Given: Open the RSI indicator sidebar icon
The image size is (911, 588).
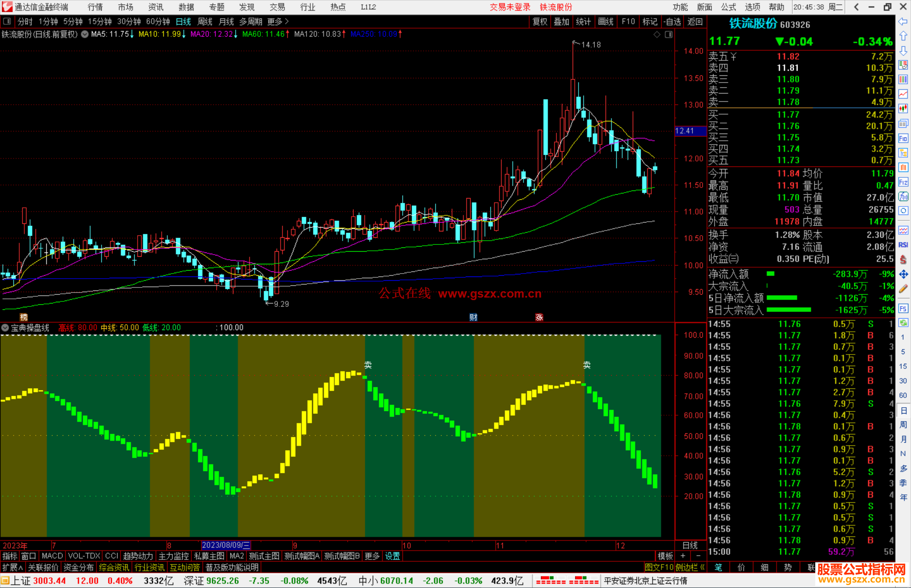Looking at the screenshot, I should tap(903, 245).
